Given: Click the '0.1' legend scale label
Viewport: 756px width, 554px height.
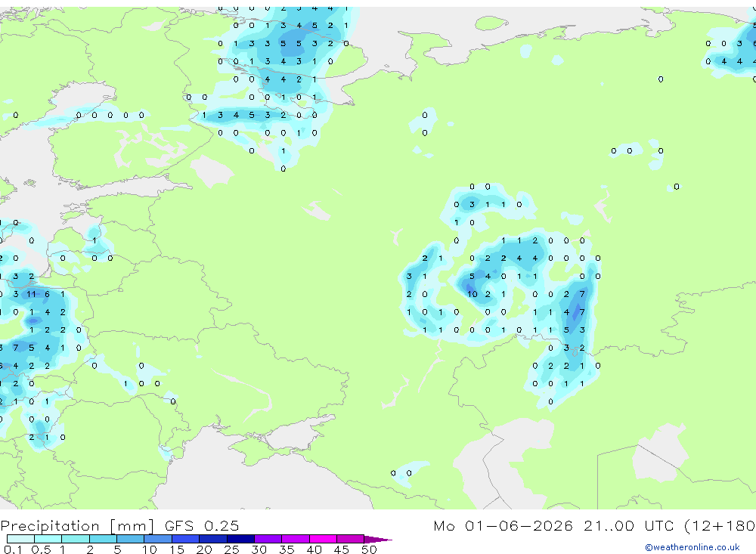Looking at the screenshot, I should 13,549.
